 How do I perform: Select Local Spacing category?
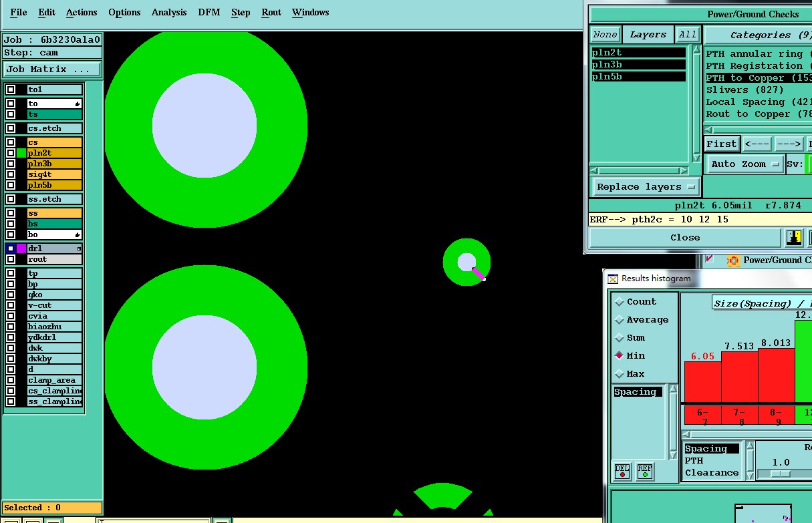coord(759,102)
